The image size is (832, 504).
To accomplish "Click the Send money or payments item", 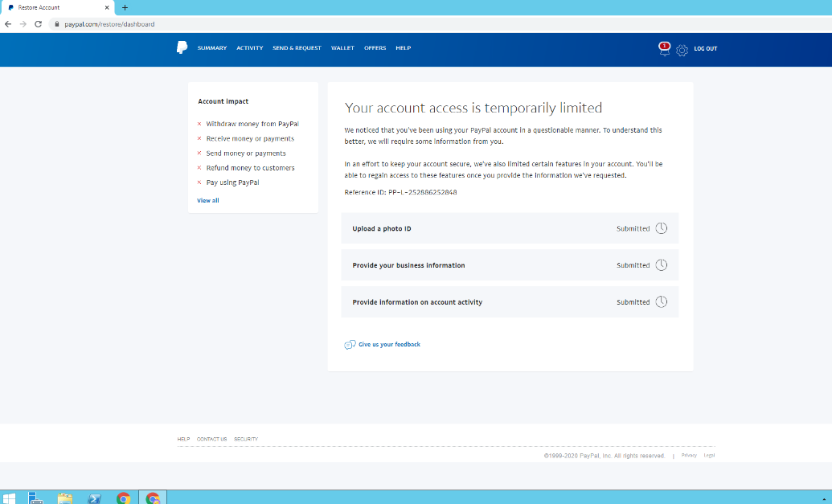I will [x=246, y=154].
